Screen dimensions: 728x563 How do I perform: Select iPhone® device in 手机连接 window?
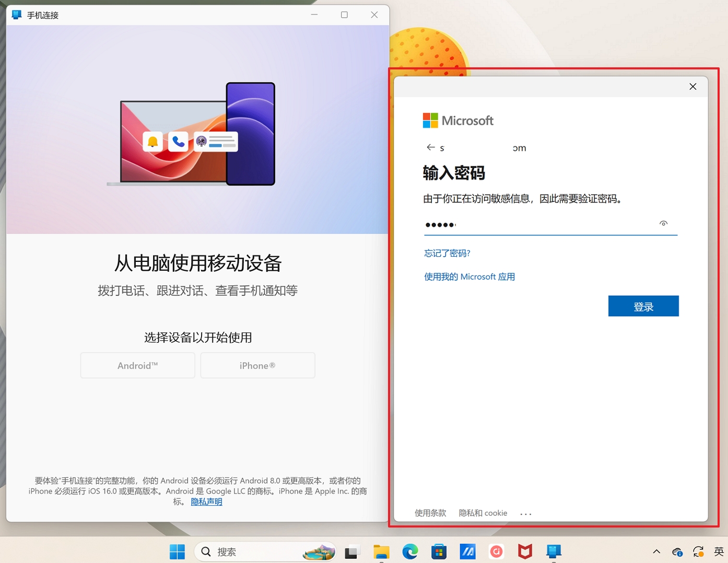(257, 365)
